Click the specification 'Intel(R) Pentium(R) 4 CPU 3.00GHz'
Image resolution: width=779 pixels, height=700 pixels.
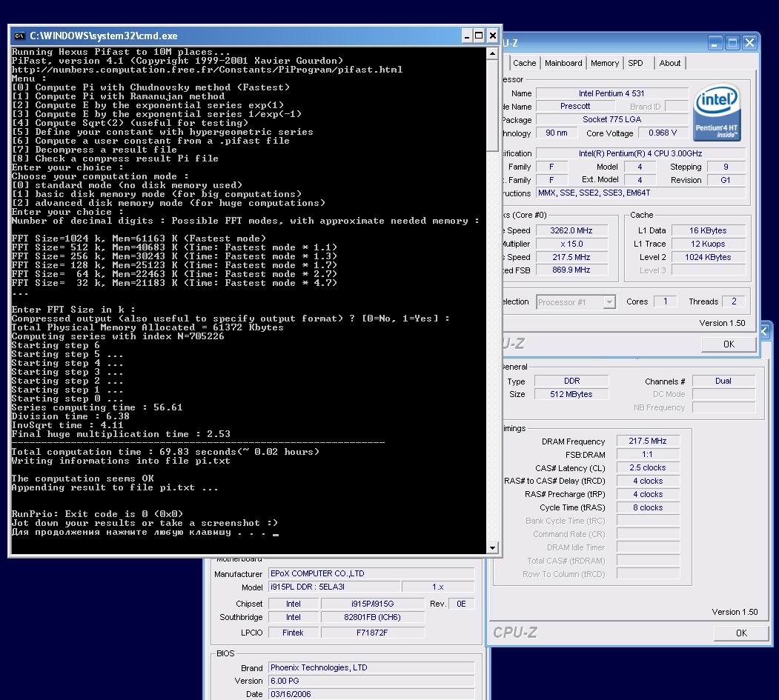pos(641,153)
